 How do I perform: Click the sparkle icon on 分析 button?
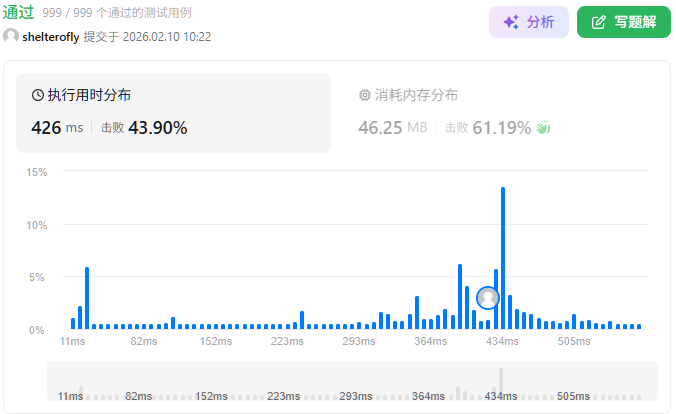(510, 22)
